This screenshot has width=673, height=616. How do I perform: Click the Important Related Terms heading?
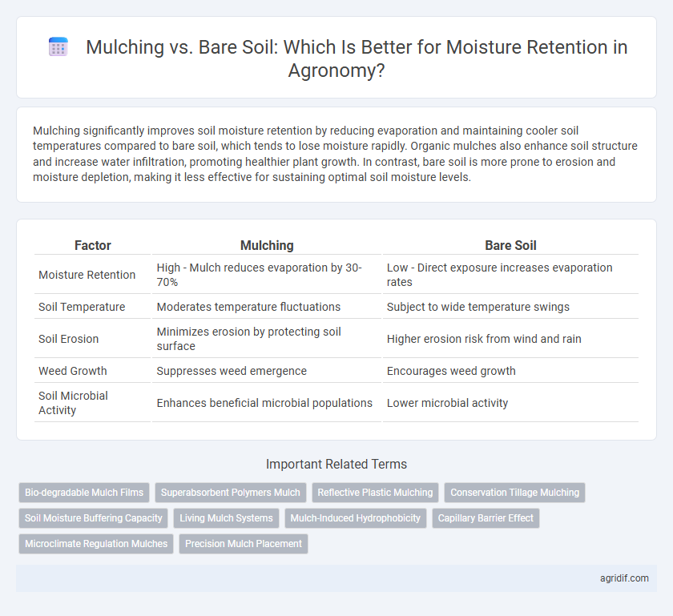336,464
